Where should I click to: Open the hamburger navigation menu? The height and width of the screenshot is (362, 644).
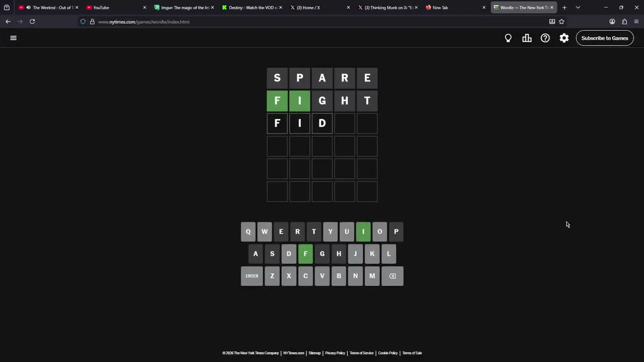pos(14,38)
